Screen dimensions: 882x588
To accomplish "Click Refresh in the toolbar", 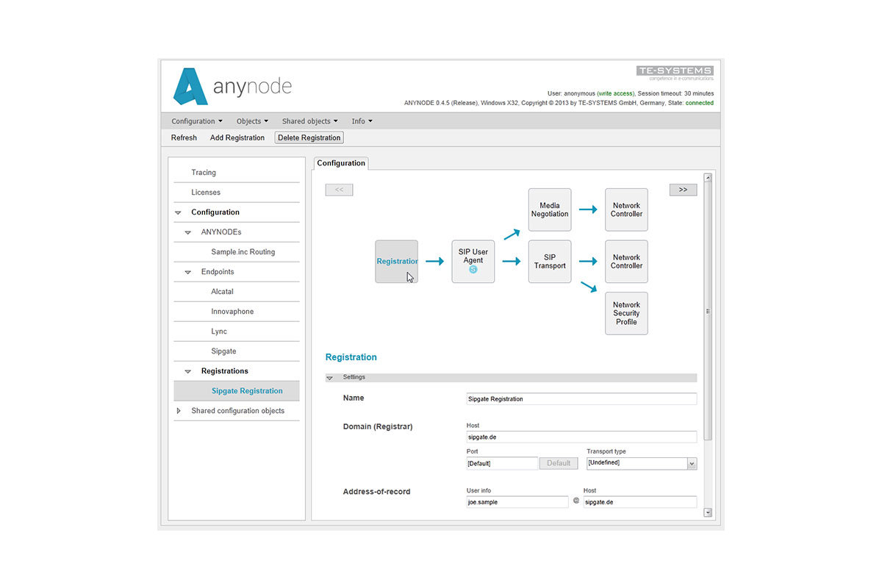I will tap(184, 137).
